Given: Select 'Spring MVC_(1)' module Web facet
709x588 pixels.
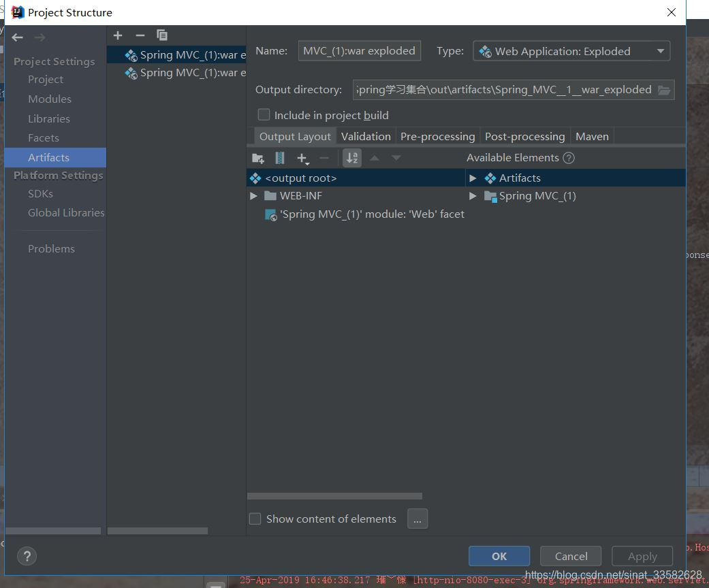Looking at the screenshot, I should [364, 214].
